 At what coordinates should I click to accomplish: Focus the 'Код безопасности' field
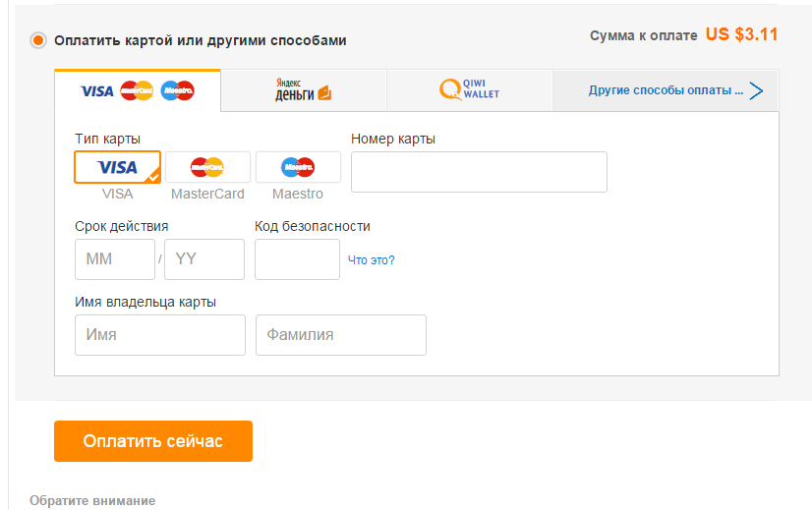[297, 259]
